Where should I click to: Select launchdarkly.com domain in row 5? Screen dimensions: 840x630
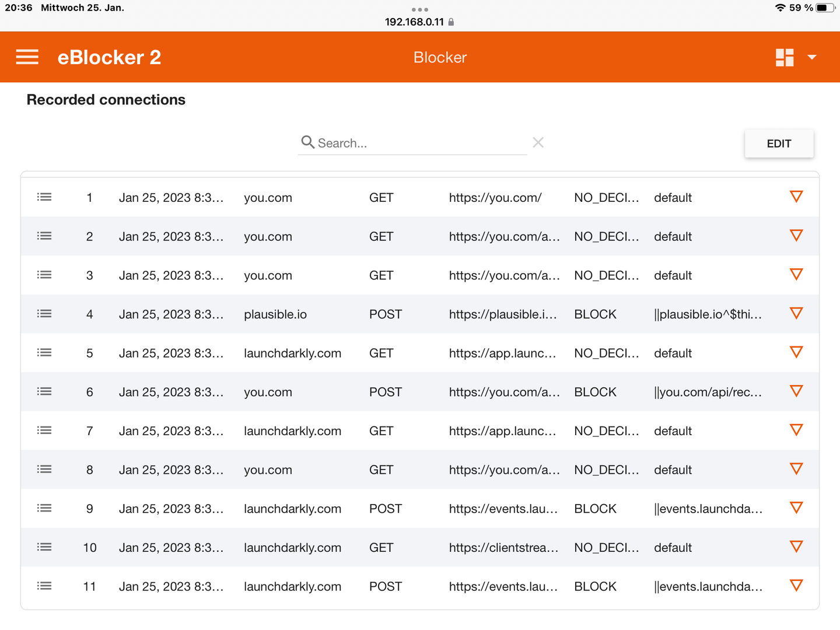coord(293,353)
